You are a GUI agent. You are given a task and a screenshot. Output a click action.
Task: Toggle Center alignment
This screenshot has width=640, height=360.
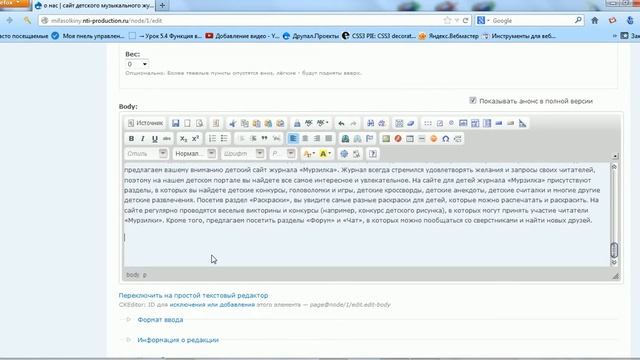tap(305, 139)
